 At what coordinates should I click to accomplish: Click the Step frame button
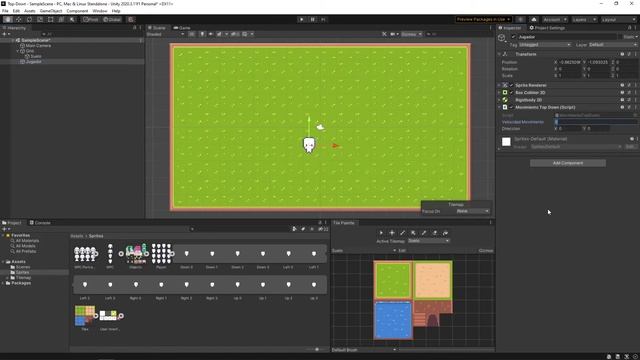click(323, 19)
